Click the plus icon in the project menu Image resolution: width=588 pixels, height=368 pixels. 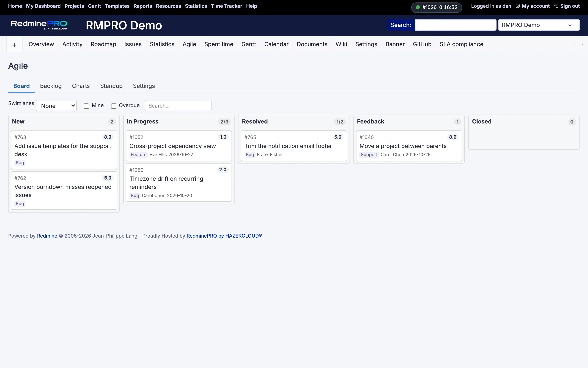click(x=14, y=45)
